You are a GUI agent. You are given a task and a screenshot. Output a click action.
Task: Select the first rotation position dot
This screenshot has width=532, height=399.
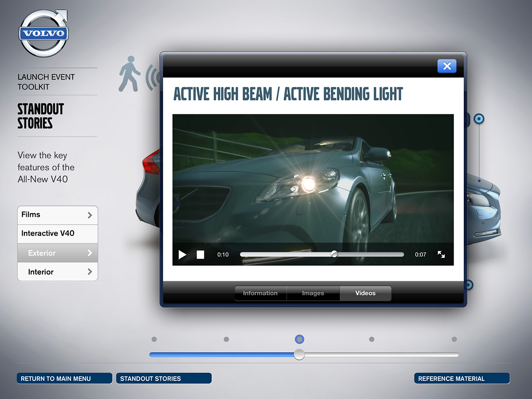pos(154,339)
